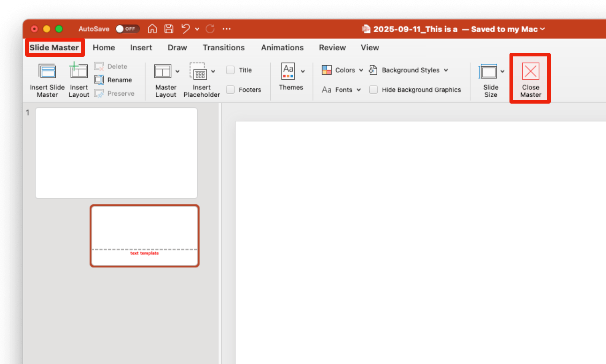Toggle the AutoSave switch
Viewport: 606px width, 364px height.
(x=127, y=29)
